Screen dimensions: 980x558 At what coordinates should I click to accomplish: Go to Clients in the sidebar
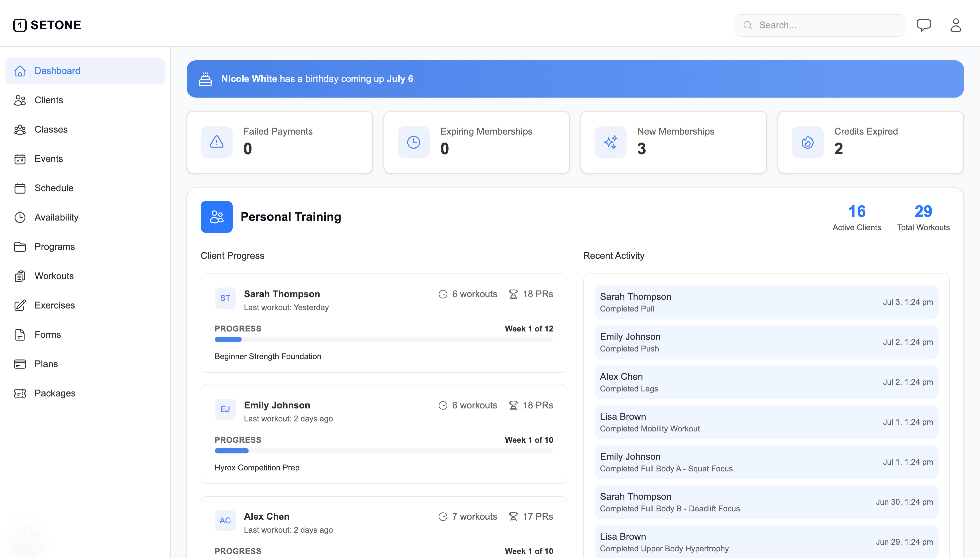tap(85, 100)
